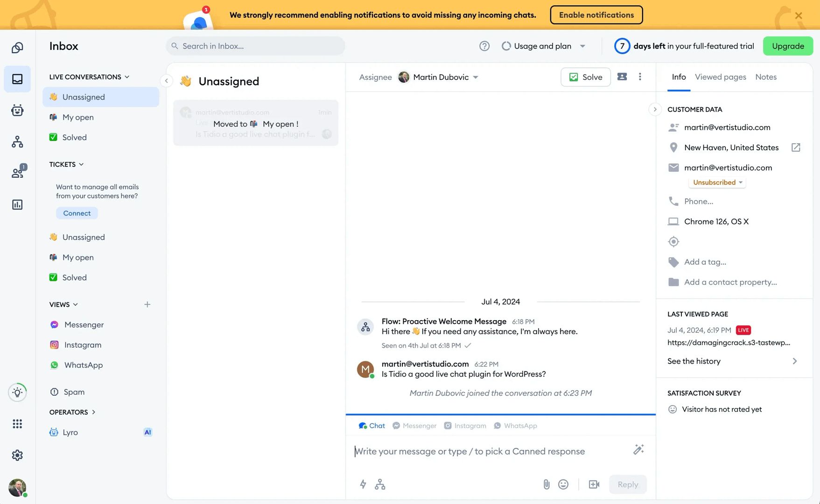
Task: Open the Assignee Martin Dubovic dropdown
Action: [438, 77]
